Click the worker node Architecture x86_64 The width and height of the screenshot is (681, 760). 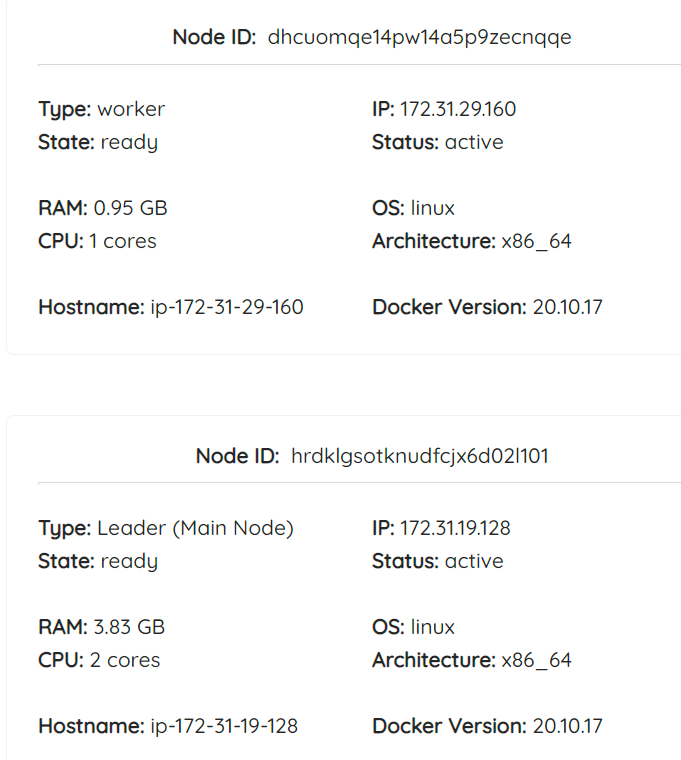pos(537,241)
